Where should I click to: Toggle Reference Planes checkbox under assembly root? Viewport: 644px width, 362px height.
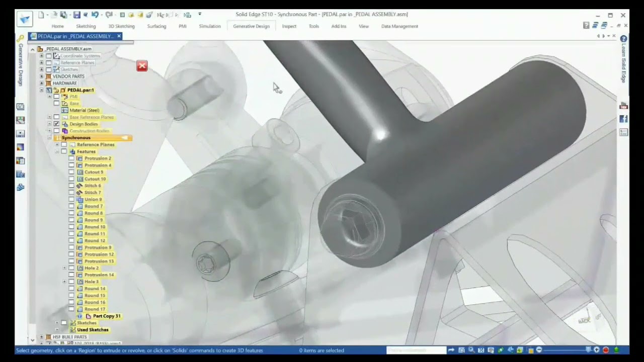click(x=49, y=63)
